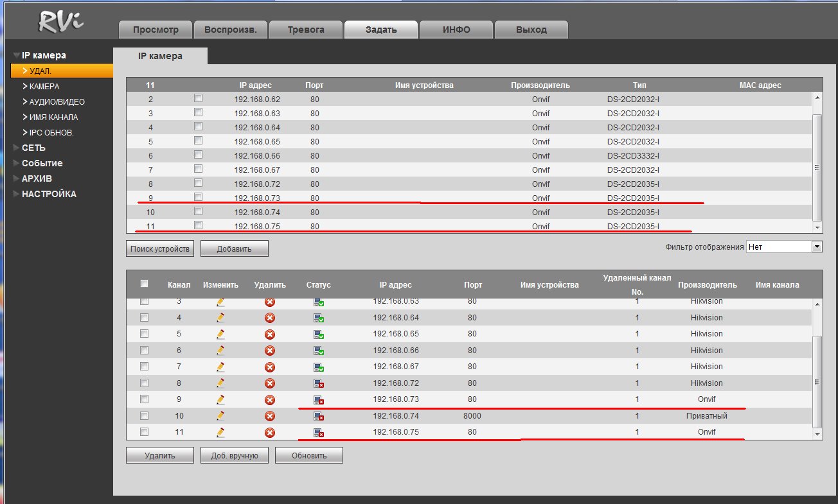Select the IP камера panel tab
838x504 pixels.
tap(160, 56)
